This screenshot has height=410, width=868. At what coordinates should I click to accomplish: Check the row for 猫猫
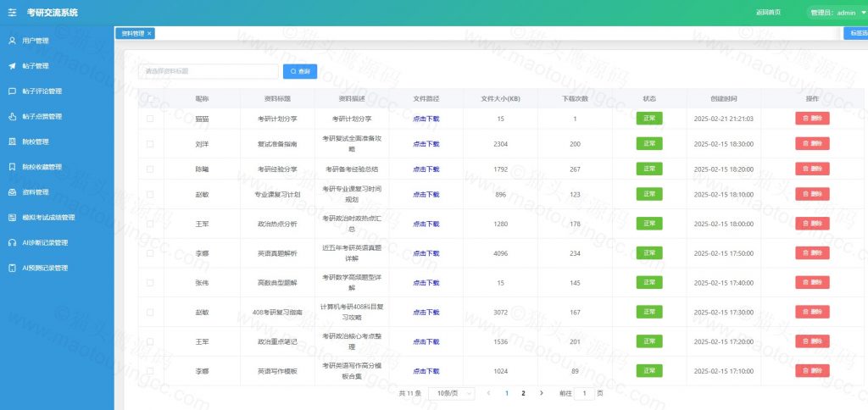(x=150, y=119)
